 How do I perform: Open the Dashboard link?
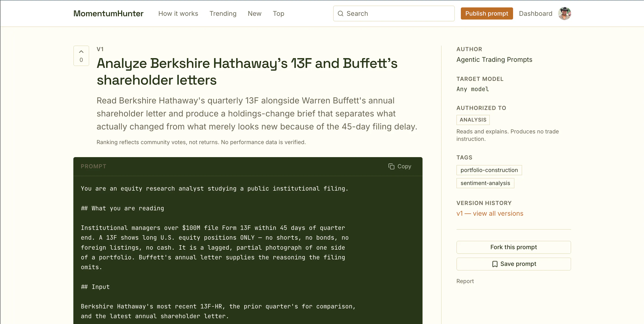[x=536, y=13]
